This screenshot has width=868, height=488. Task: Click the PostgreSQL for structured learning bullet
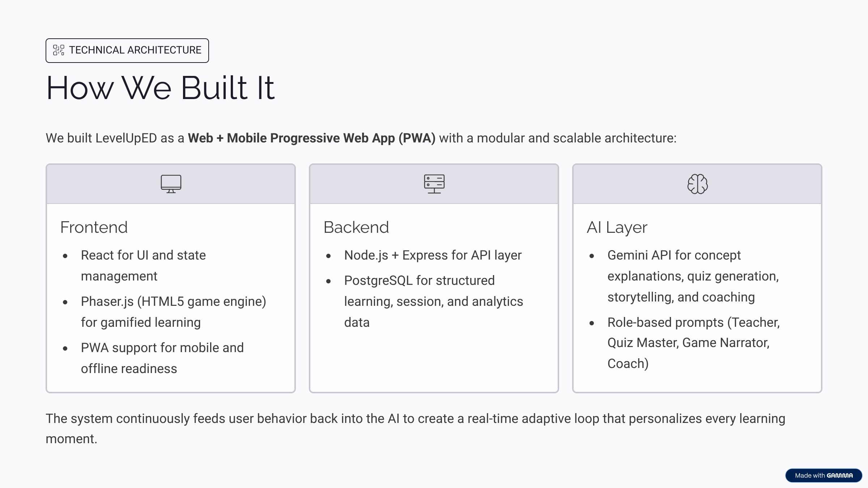[434, 301]
